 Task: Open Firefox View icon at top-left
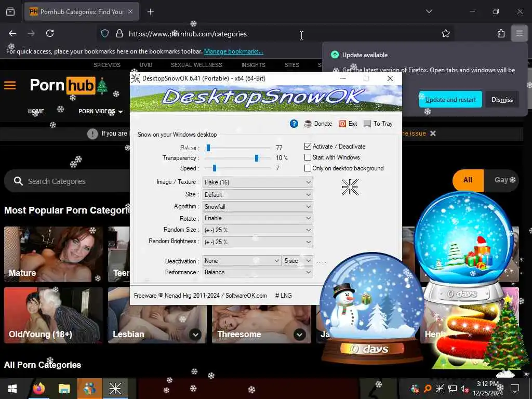[x=10, y=12]
